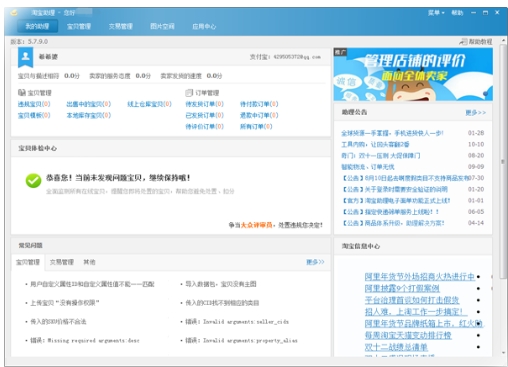Open the announcement dated 10-10
The width and height of the screenshot is (508, 367).
click(x=375, y=144)
